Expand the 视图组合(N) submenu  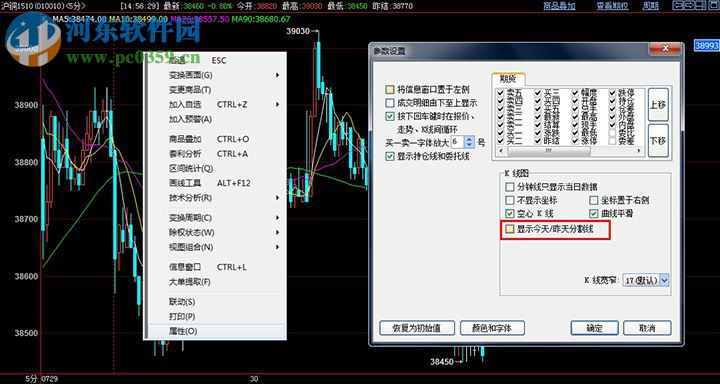click(278, 247)
